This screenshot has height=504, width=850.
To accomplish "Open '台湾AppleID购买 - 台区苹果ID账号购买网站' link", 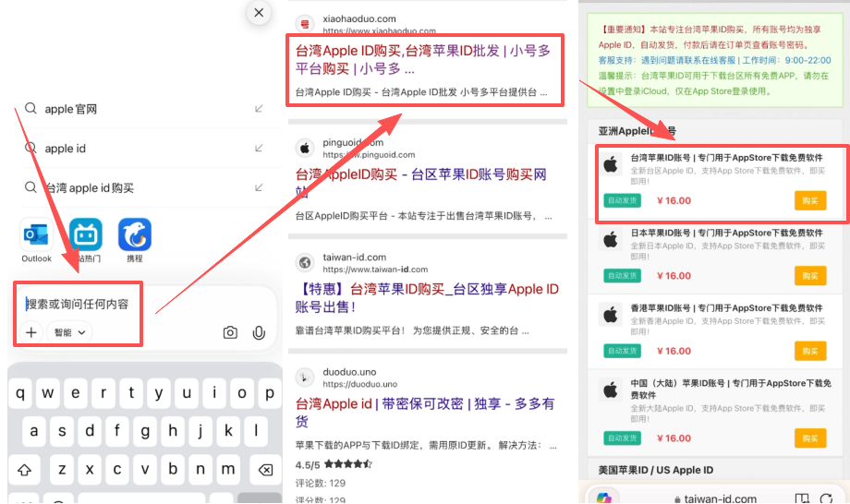I will point(421,183).
